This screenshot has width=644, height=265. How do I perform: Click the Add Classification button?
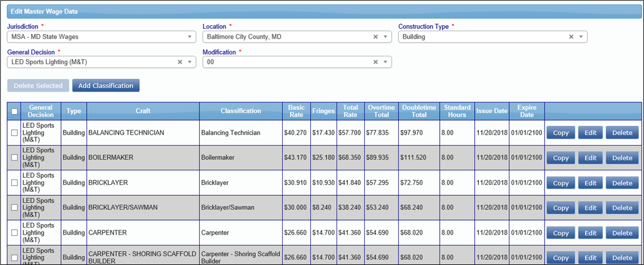pos(106,86)
